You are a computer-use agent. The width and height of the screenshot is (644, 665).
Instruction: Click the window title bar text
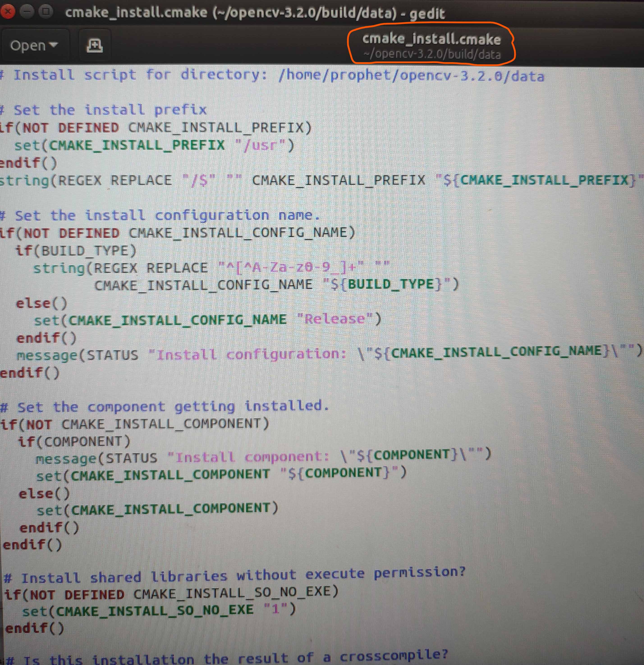[255, 13]
